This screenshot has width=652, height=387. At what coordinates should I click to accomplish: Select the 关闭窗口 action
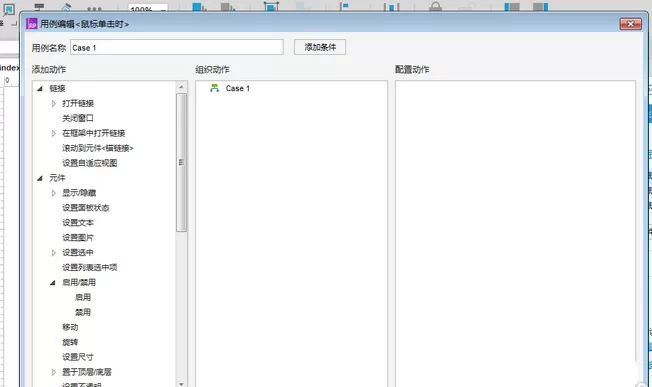[78, 118]
